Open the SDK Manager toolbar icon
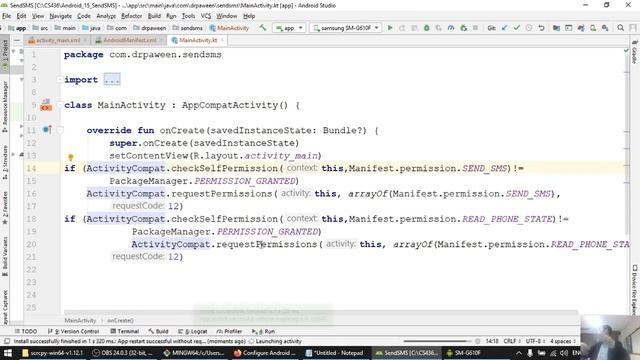The image size is (640, 360). (605, 28)
